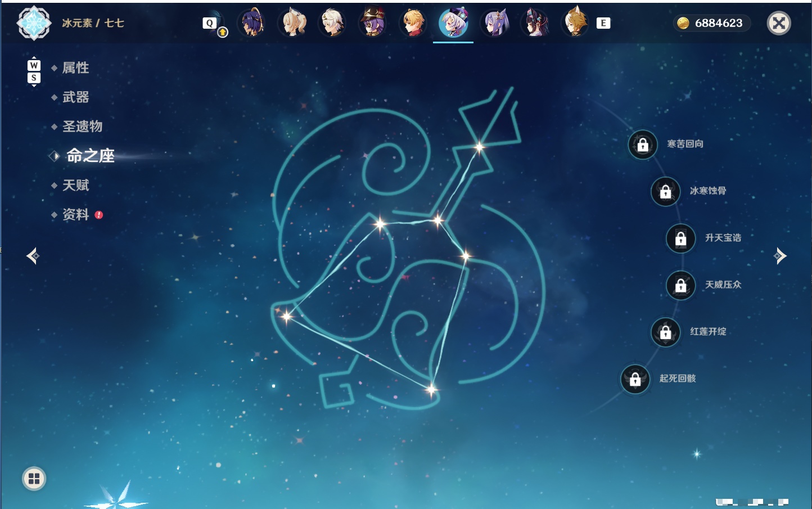The image size is (812, 509).
Task: Select Keqing's purple-haired avatar
Action: 495,23
